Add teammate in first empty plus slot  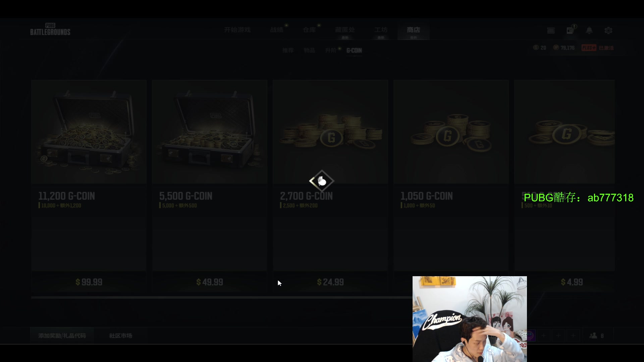click(x=544, y=336)
